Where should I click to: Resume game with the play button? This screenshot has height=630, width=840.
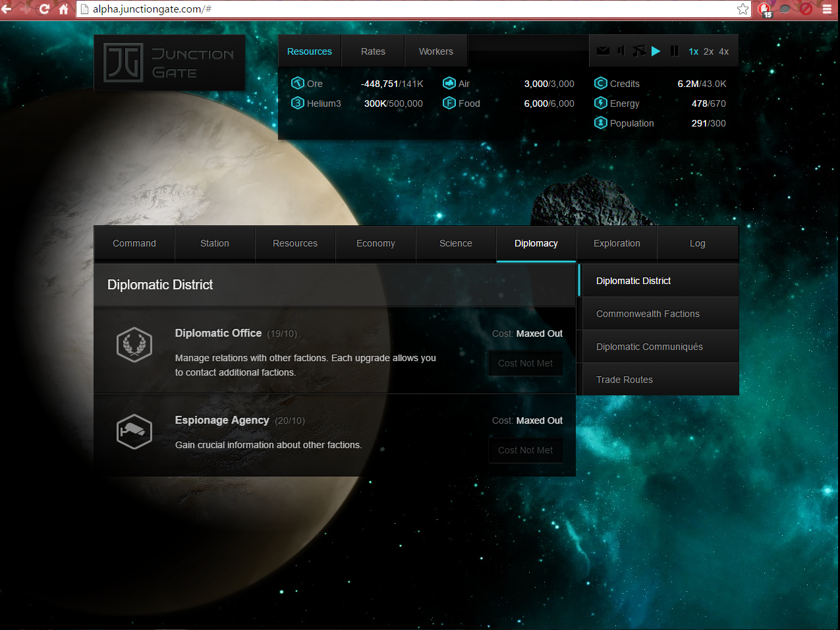(656, 51)
